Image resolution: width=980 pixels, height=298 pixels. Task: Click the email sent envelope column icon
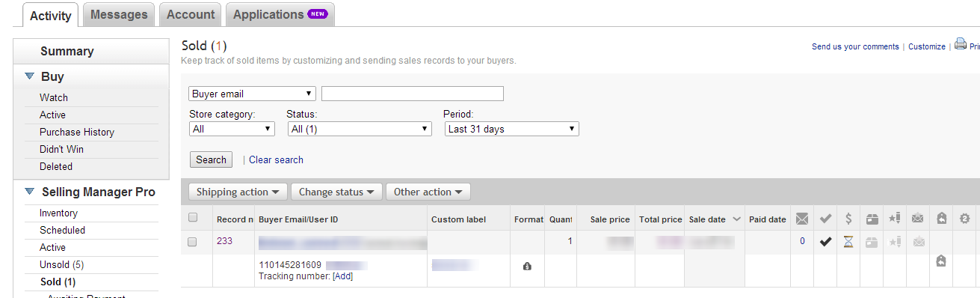pos(802,219)
